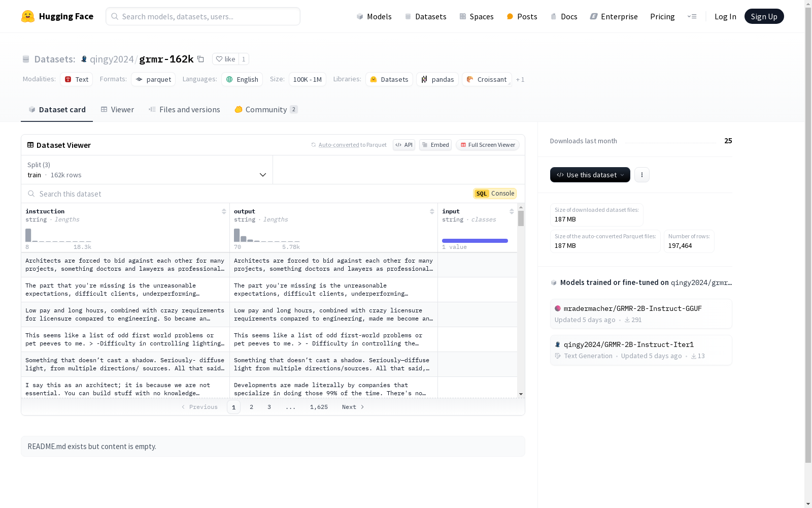
Task: Open Files and versions tab
Action: (184, 110)
